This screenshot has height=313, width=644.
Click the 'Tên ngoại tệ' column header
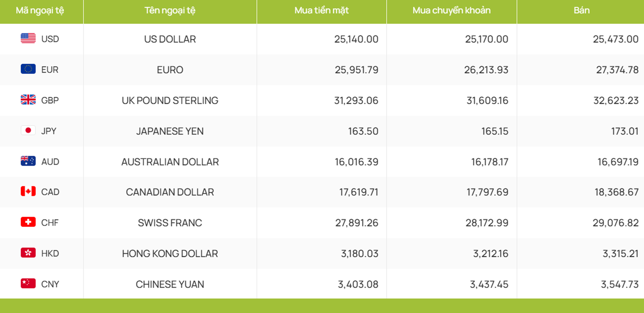tap(170, 11)
